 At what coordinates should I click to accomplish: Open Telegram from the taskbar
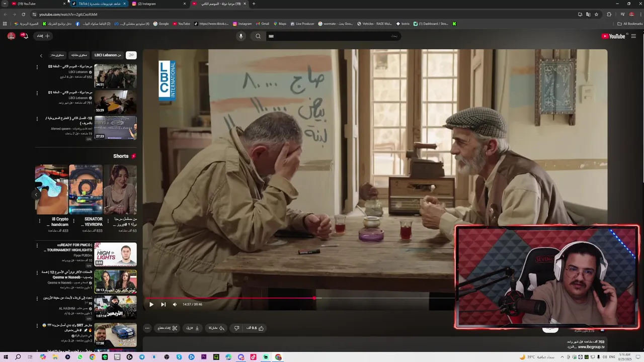(x=142, y=357)
